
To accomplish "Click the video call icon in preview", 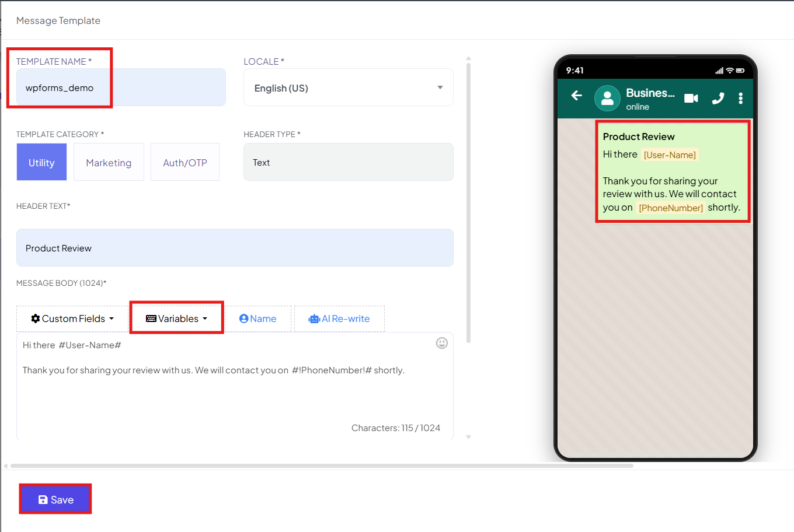I will (x=691, y=98).
